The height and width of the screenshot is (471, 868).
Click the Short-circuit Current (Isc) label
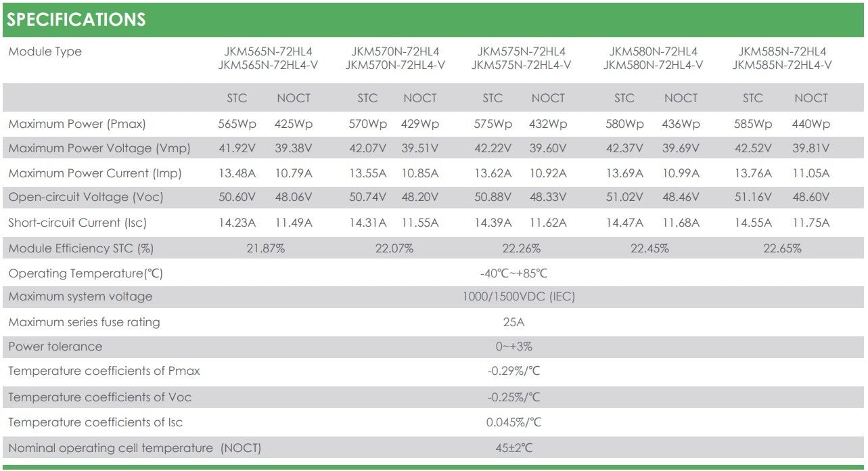click(x=77, y=223)
